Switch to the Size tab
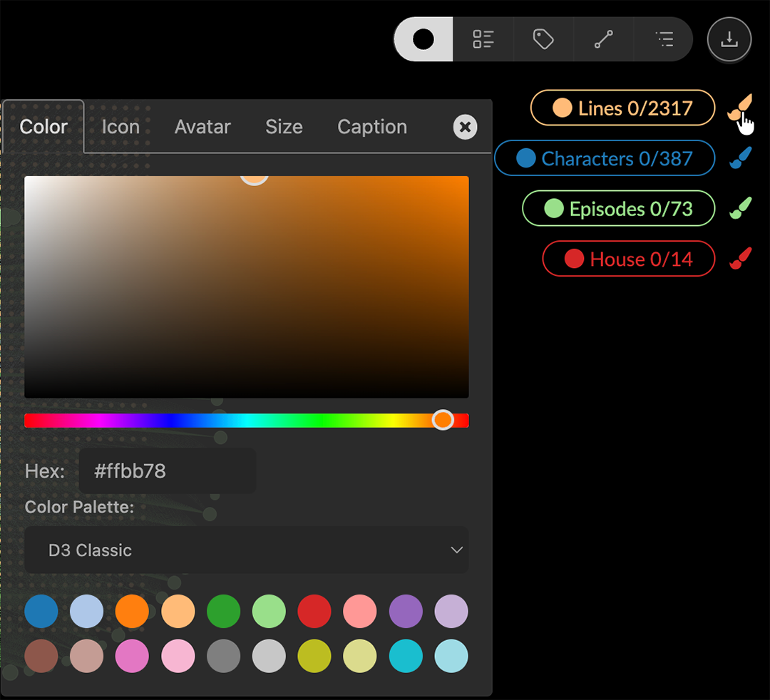 coord(284,127)
